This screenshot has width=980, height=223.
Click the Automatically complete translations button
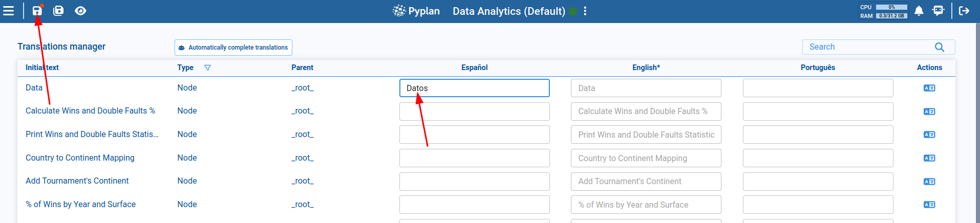[233, 48]
